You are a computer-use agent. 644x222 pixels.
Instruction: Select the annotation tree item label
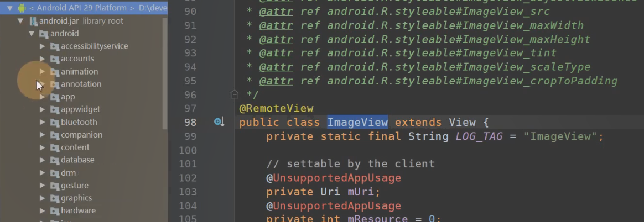(81, 84)
